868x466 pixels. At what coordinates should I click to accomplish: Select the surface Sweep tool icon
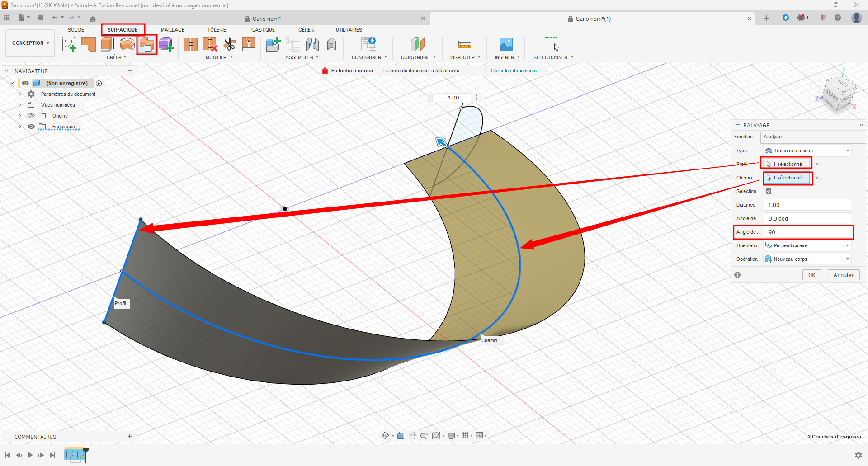tap(147, 44)
